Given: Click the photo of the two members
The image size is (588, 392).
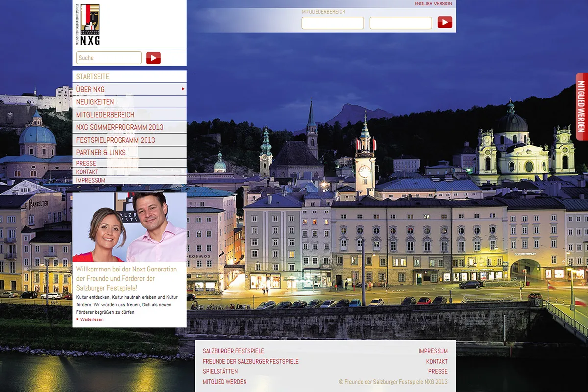Looking at the screenshot, I should pos(129,227).
